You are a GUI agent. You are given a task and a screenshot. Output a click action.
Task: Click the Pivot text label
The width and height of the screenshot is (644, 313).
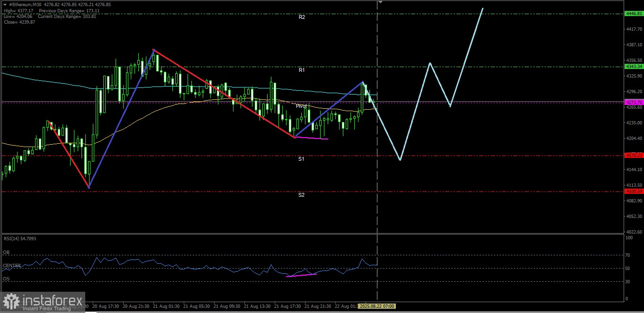click(x=301, y=106)
